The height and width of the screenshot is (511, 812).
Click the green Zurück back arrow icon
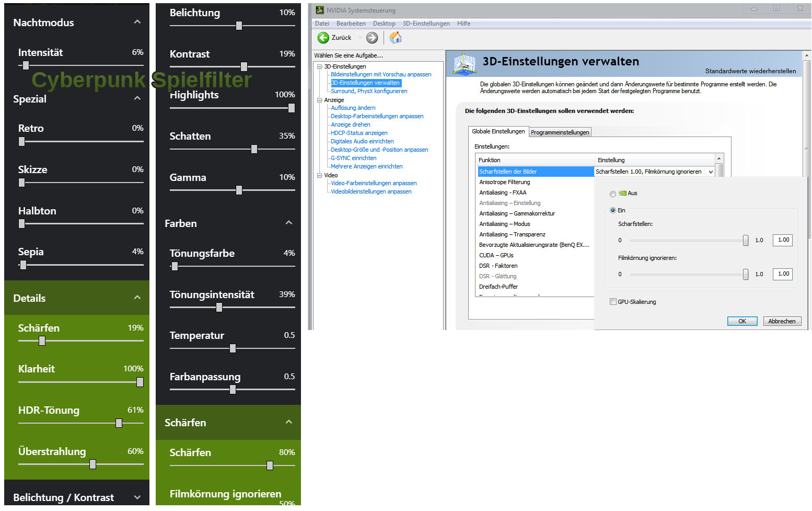click(323, 38)
